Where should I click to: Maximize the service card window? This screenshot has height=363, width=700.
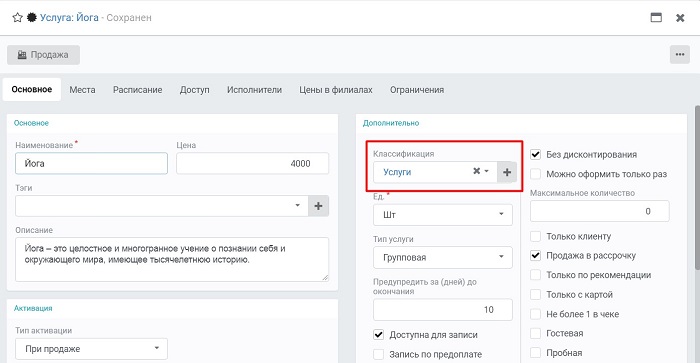coord(656,18)
